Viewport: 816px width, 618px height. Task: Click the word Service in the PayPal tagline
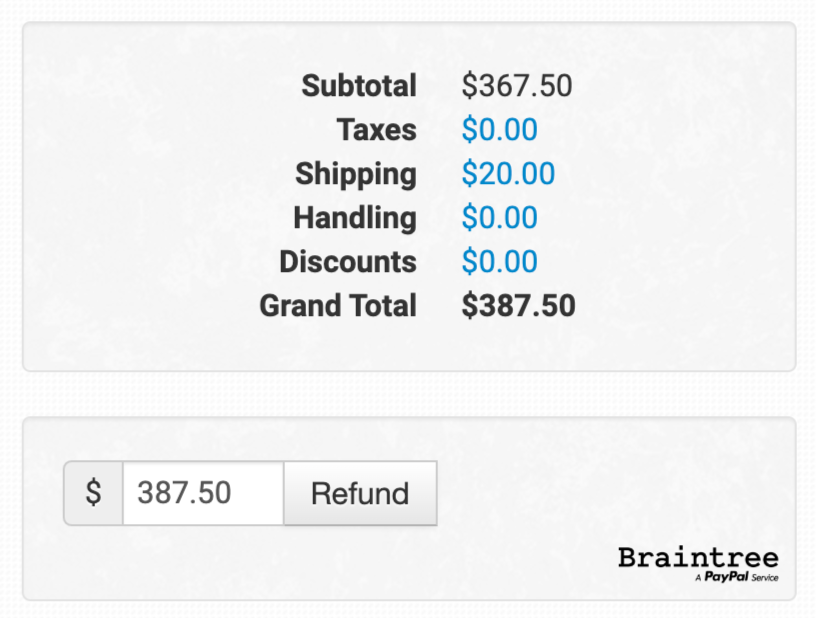(x=764, y=578)
